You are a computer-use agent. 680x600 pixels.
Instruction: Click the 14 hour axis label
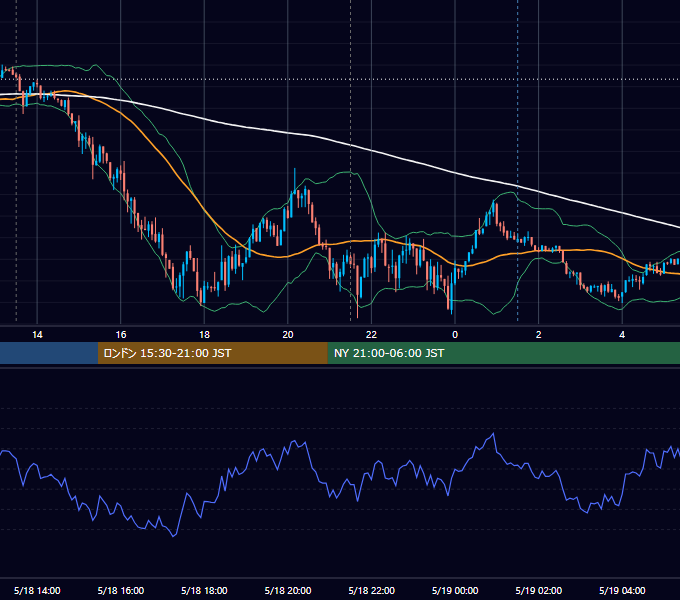[x=37, y=335]
